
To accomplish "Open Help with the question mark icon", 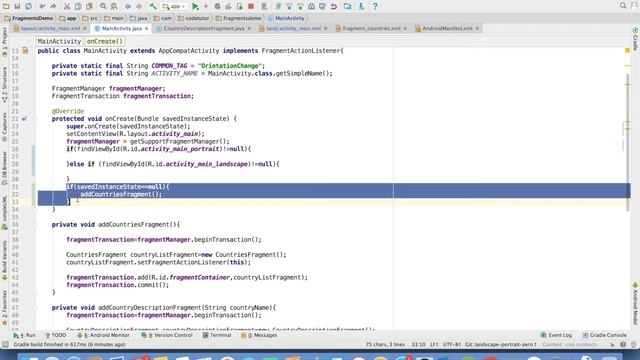I will click(375, 6).
